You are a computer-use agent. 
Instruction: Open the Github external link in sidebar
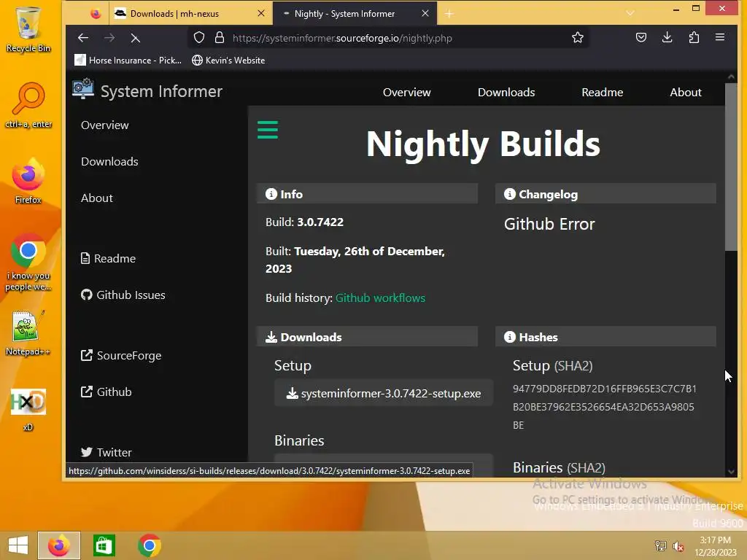(x=107, y=392)
